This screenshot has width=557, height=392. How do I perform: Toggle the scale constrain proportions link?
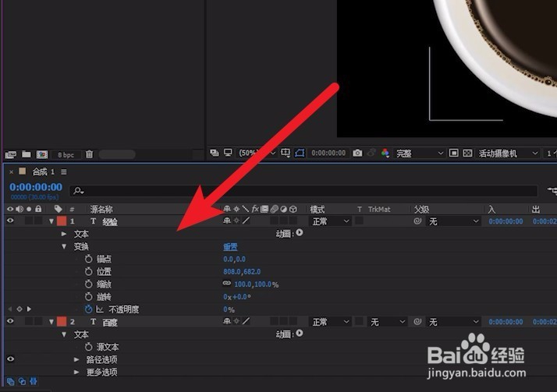click(227, 283)
